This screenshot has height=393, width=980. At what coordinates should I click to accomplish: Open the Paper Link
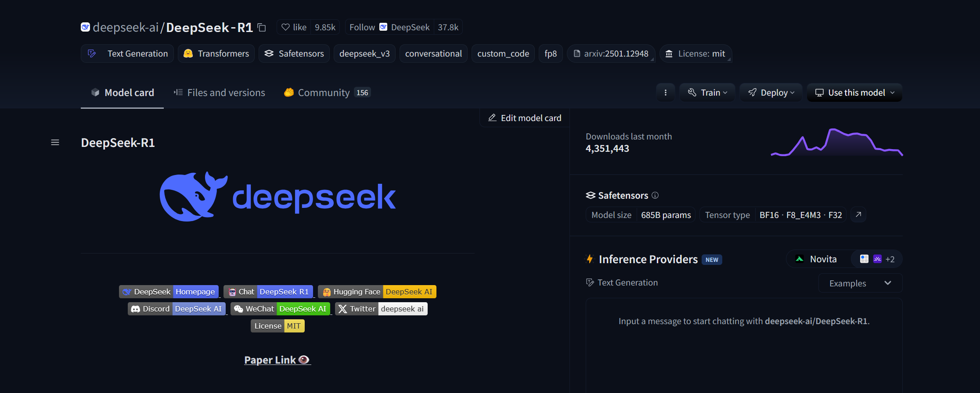click(277, 360)
